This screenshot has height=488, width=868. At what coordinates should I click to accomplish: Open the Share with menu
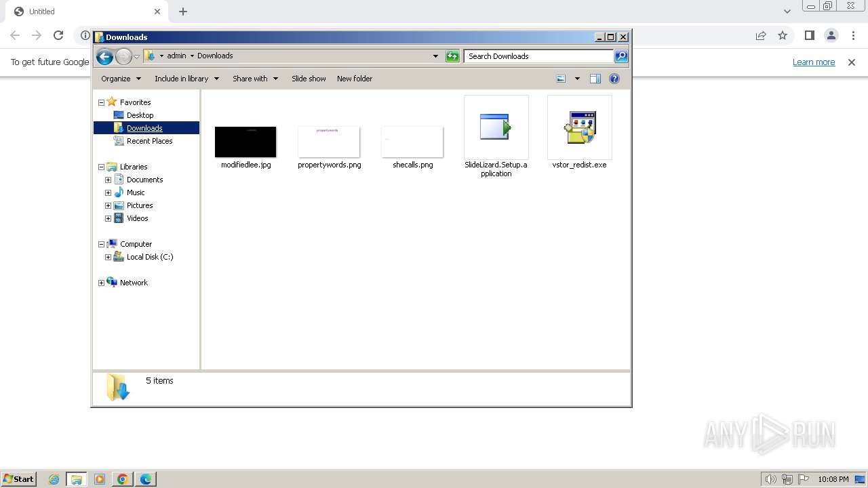(x=255, y=79)
